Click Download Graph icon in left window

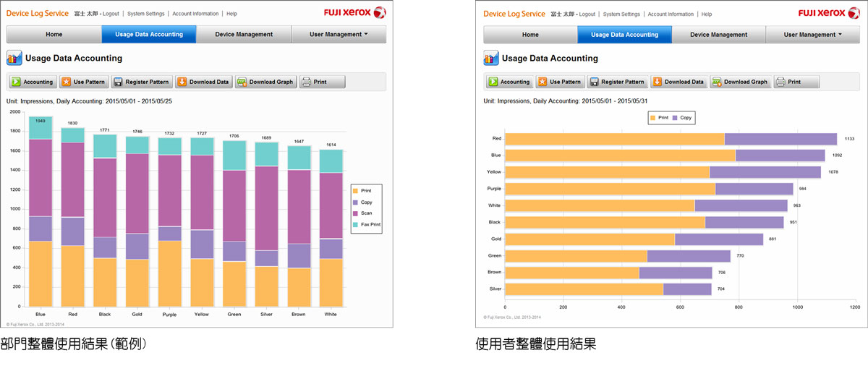(242, 82)
